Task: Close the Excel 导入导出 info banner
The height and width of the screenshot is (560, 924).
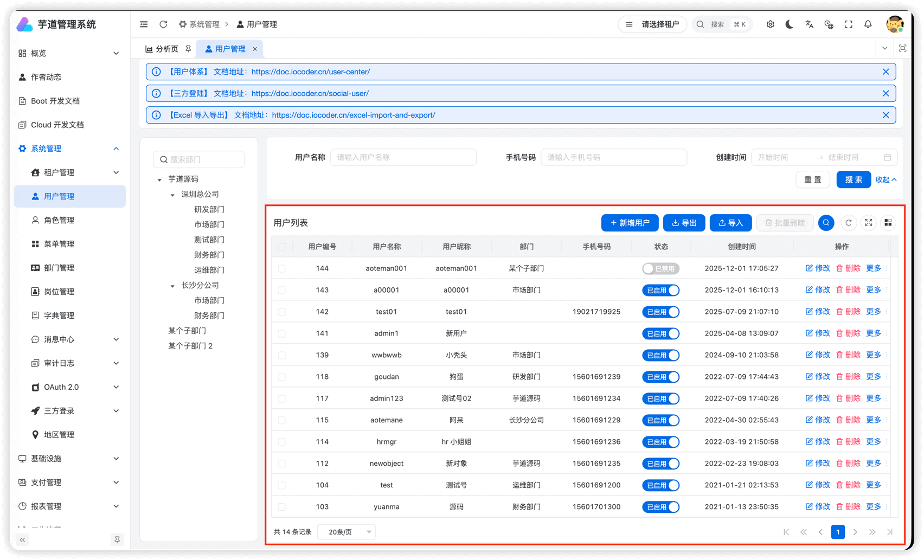Action: (x=886, y=115)
